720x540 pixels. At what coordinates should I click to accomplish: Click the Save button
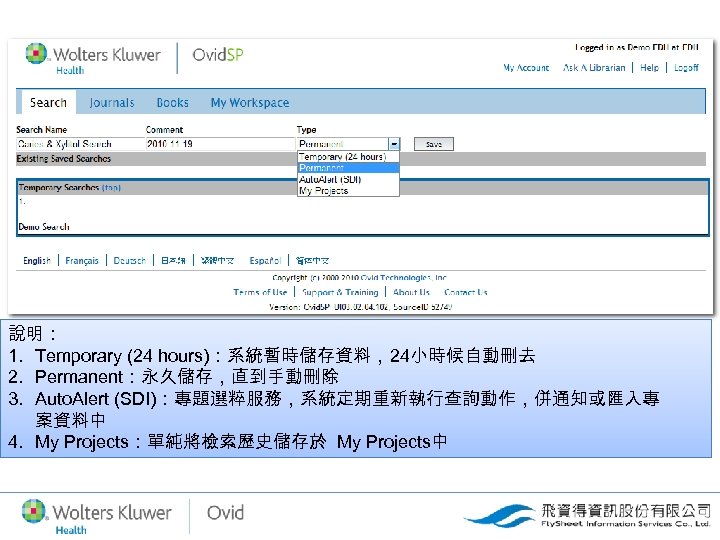pos(433,144)
